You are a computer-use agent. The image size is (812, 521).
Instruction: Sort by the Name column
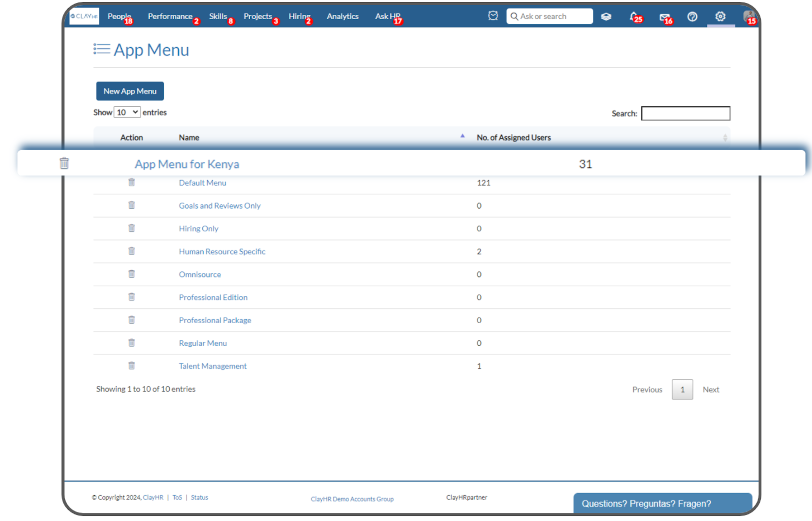[x=189, y=137]
